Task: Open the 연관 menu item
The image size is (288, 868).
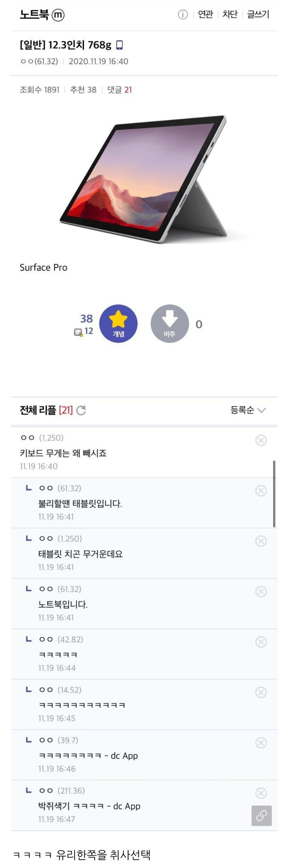Action: [206, 15]
